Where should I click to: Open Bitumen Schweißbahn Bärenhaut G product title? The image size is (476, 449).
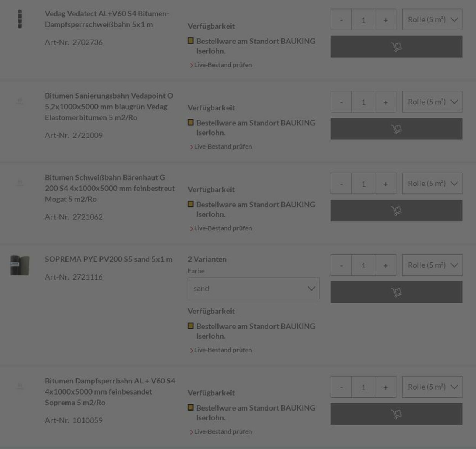pyautogui.click(x=110, y=188)
